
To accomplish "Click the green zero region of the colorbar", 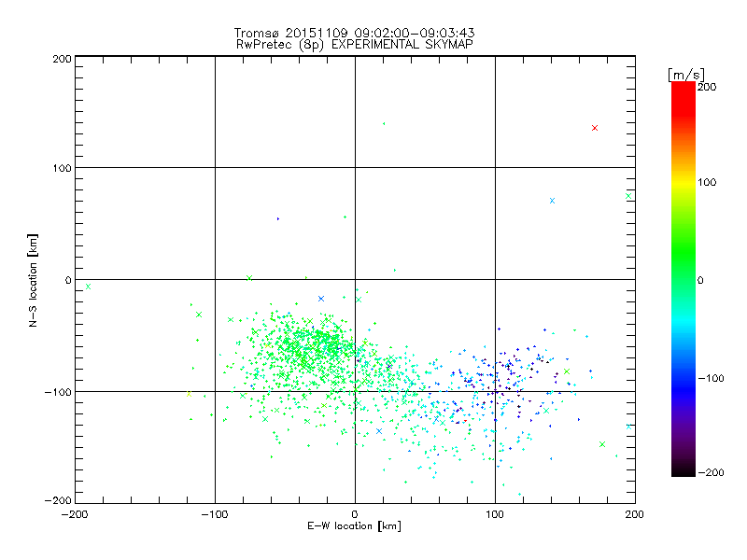I will [x=684, y=279].
